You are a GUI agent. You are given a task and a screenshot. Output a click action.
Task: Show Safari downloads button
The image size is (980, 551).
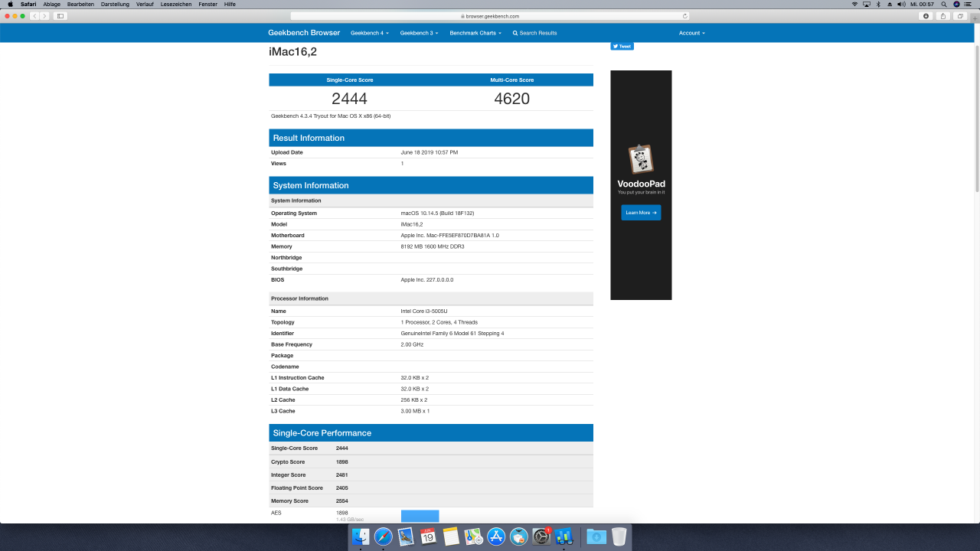click(x=926, y=15)
